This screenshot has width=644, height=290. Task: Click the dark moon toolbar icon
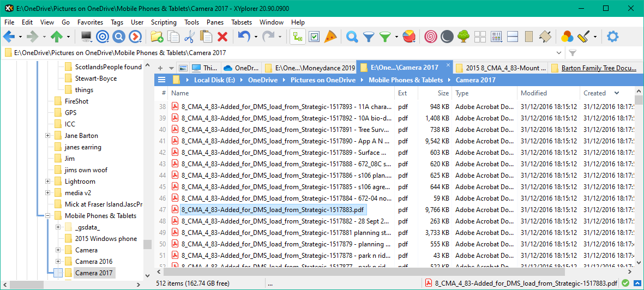tap(447, 37)
